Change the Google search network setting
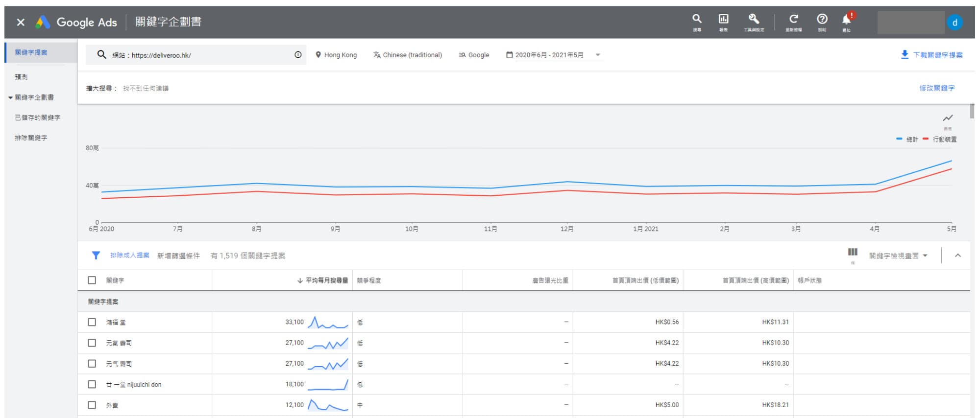Image resolution: width=980 pixels, height=418 pixels. (474, 55)
